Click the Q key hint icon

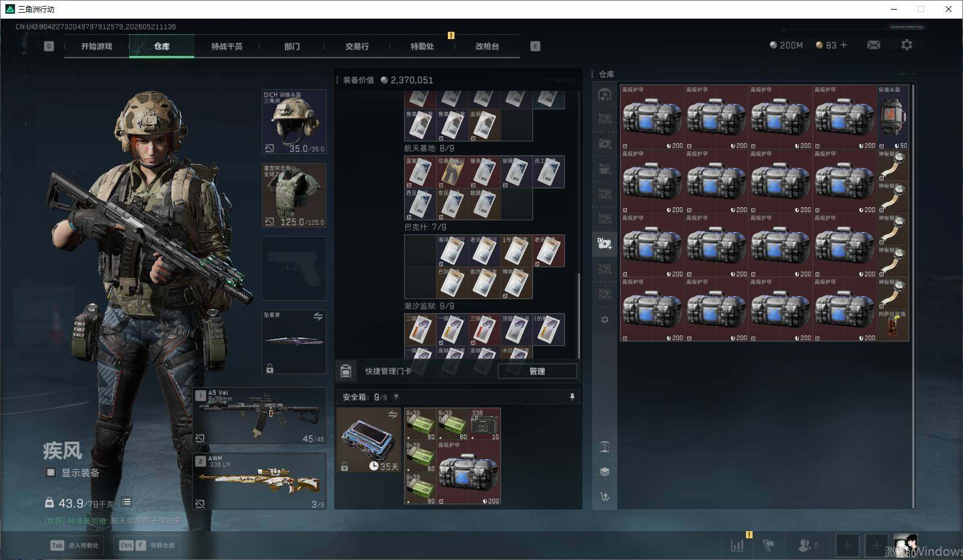tap(49, 46)
